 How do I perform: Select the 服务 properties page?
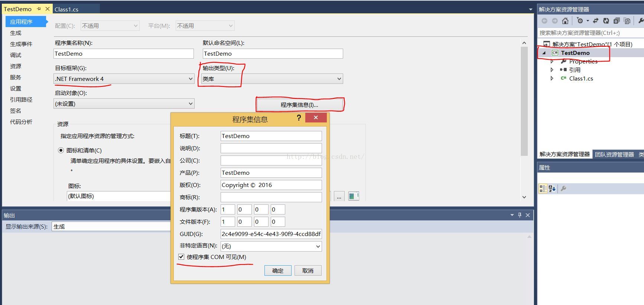(x=16, y=78)
